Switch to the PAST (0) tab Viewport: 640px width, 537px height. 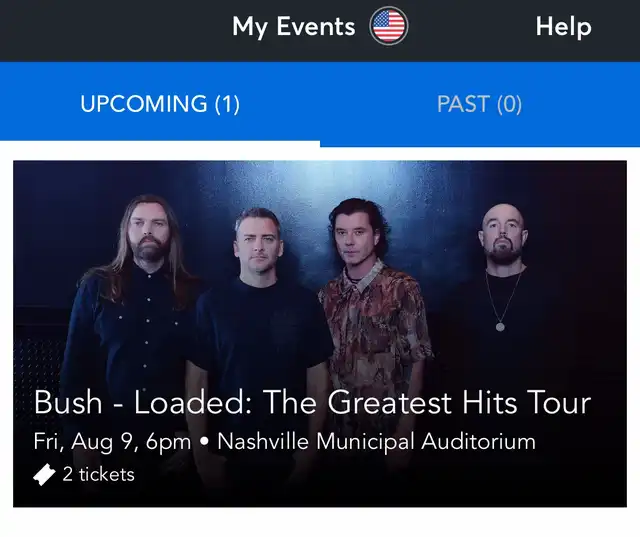pyautogui.click(x=480, y=104)
